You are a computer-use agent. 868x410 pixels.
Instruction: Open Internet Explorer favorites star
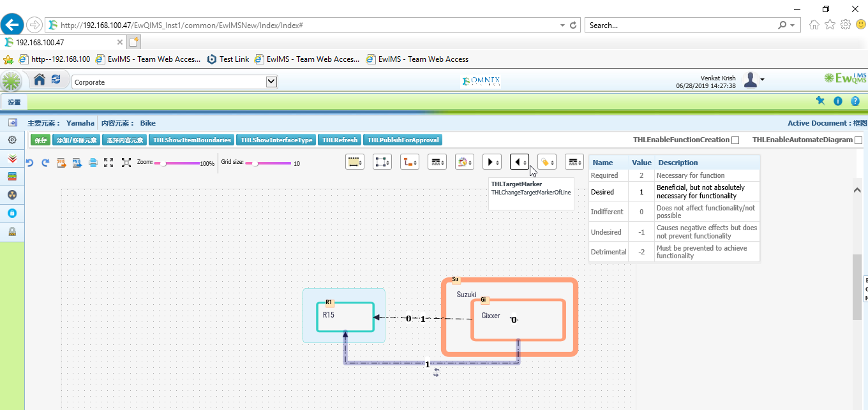click(x=830, y=25)
